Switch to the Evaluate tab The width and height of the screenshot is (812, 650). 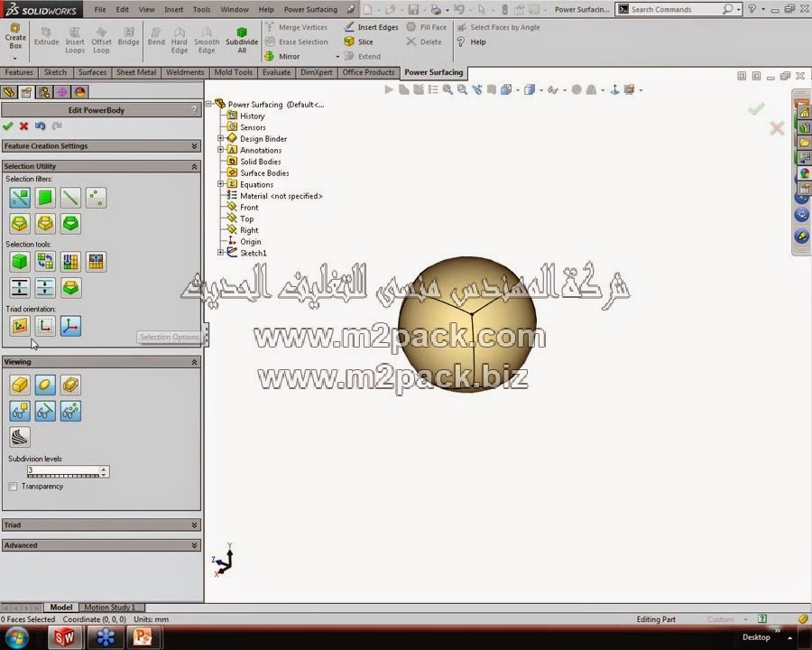(276, 72)
